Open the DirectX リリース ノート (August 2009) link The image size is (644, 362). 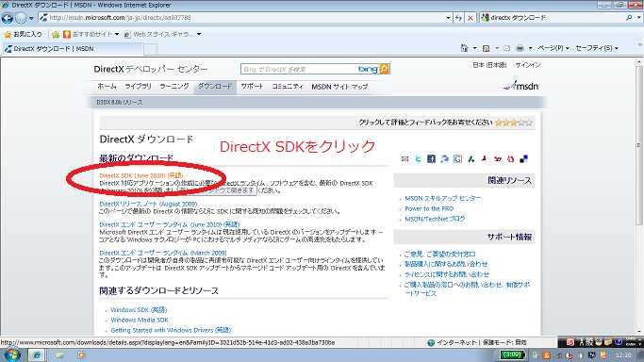tap(148, 204)
